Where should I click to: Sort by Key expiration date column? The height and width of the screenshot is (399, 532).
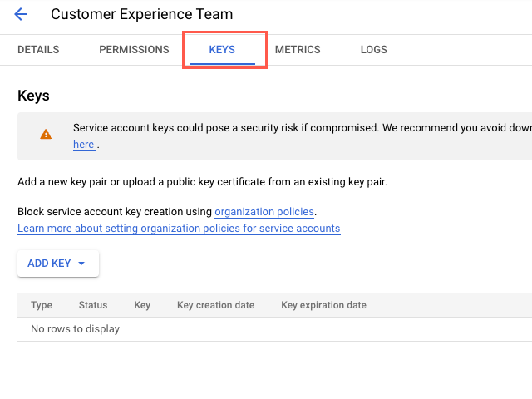coord(323,305)
